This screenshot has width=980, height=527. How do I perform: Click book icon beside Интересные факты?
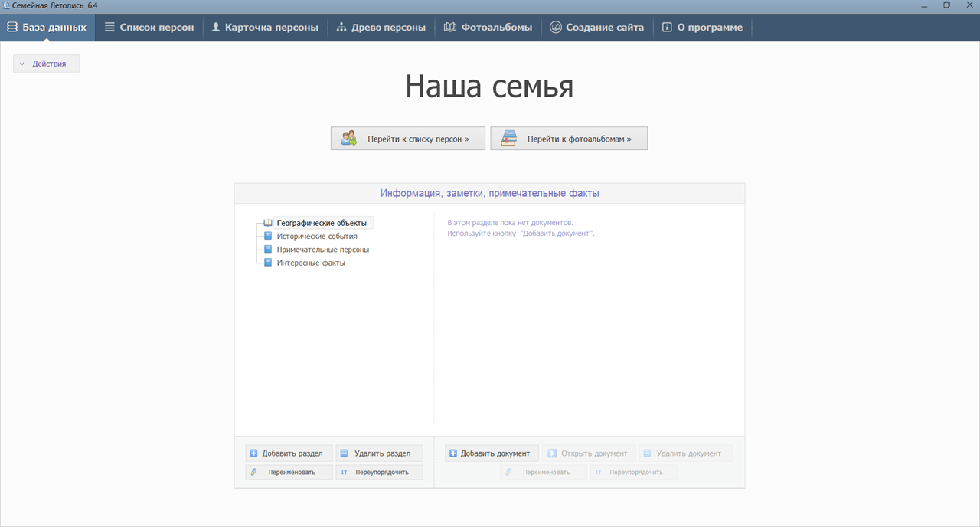[268, 263]
